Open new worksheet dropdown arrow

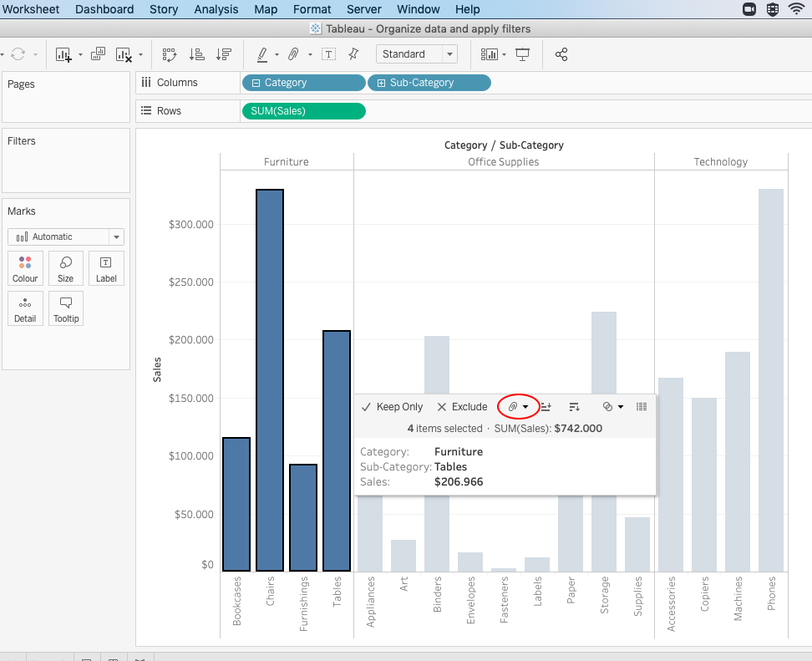coord(80,54)
